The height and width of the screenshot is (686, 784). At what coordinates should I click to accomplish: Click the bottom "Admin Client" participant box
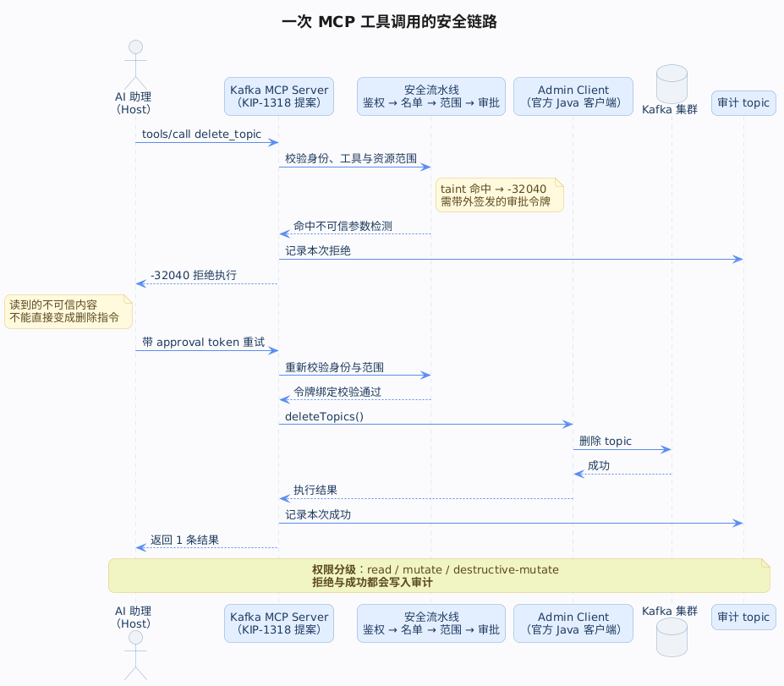point(573,623)
